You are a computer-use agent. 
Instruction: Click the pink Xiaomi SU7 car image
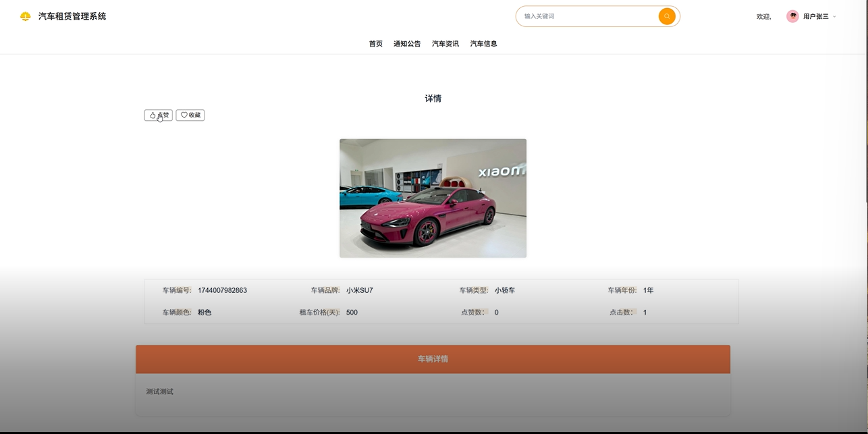point(433,198)
